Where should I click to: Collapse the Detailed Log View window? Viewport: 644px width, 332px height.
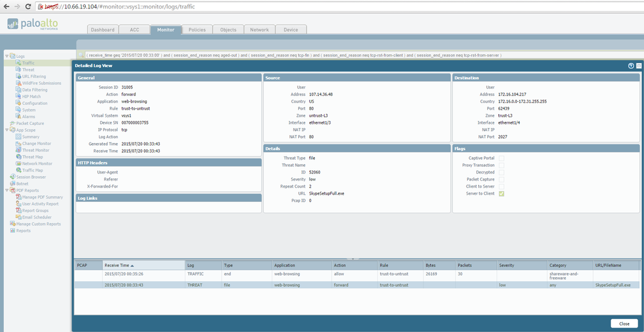point(639,66)
